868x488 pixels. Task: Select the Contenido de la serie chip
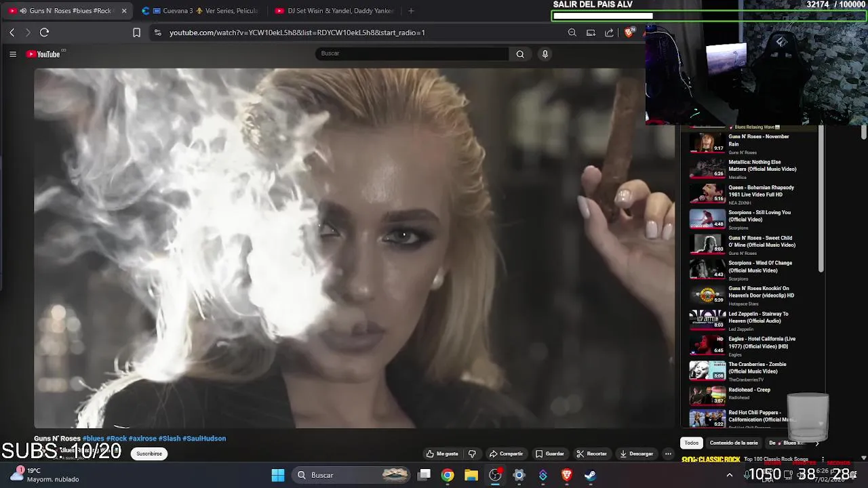[734, 443]
